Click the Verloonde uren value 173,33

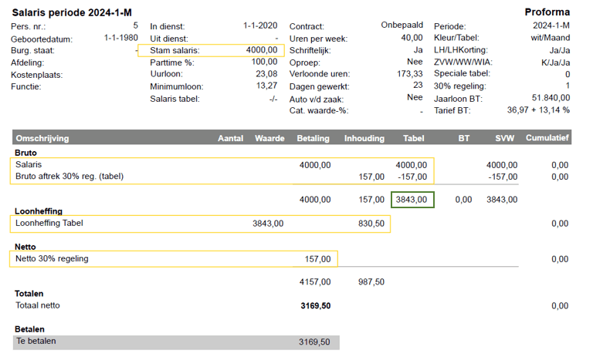point(409,73)
